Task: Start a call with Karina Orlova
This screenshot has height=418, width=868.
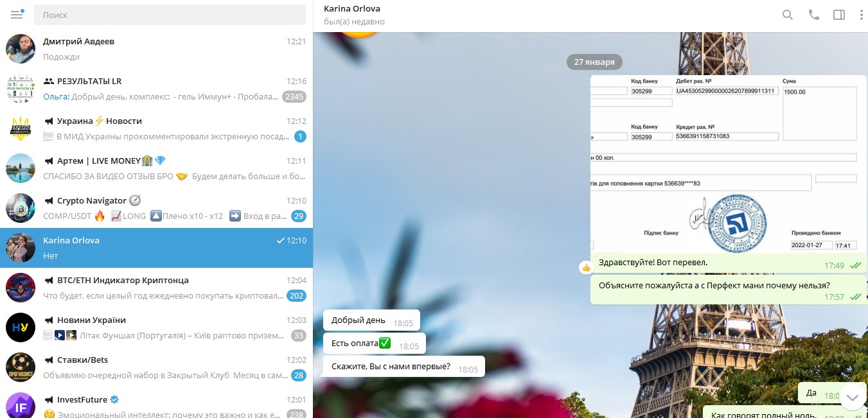Action: click(814, 15)
